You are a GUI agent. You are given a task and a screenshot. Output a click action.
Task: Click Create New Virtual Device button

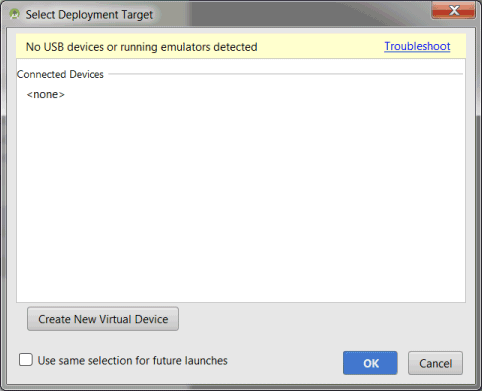pos(103,319)
